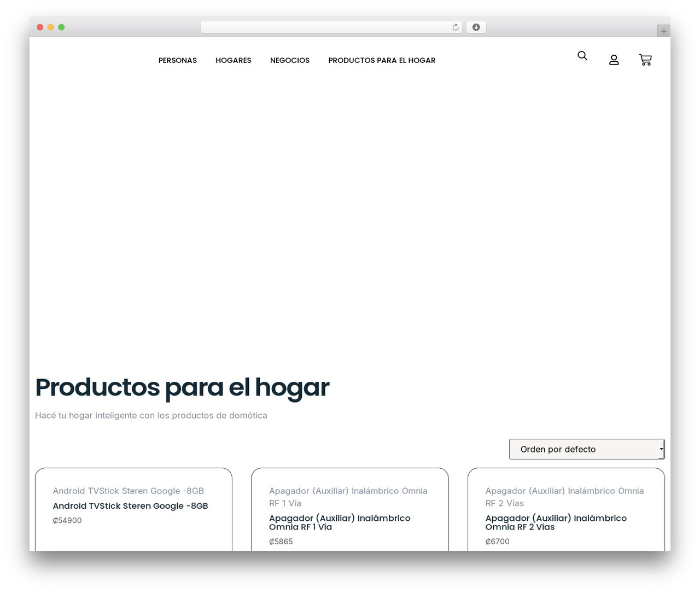Open the Personas menu
Screen dimensions: 700x593
click(178, 61)
